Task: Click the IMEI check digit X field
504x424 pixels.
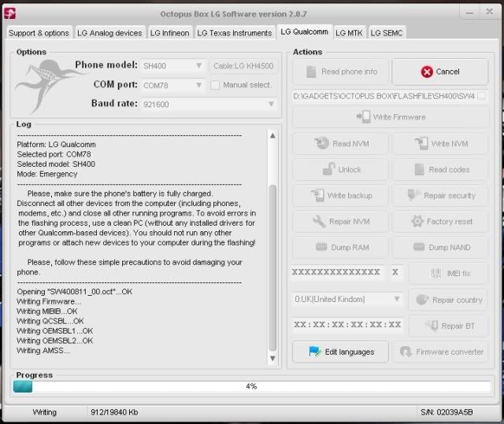Action: point(395,272)
